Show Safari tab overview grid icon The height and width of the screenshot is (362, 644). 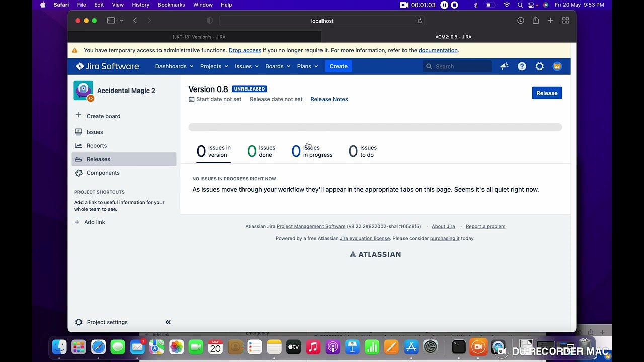(566, 21)
